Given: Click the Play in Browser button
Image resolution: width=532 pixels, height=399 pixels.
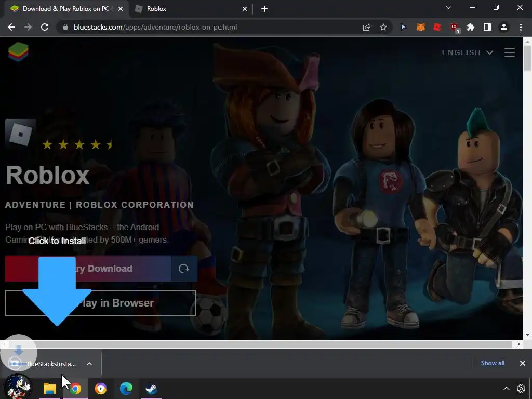Looking at the screenshot, I should tap(101, 303).
